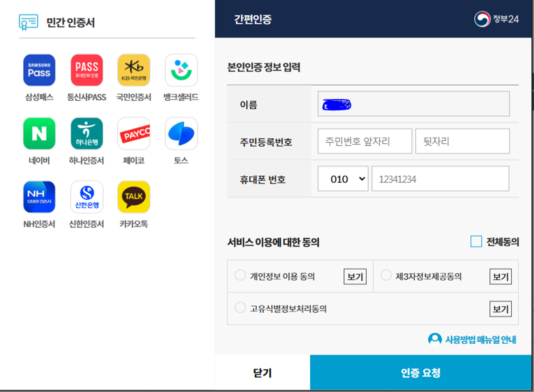
Task: Select the 네이버 certificate icon
Action: (x=39, y=134)
